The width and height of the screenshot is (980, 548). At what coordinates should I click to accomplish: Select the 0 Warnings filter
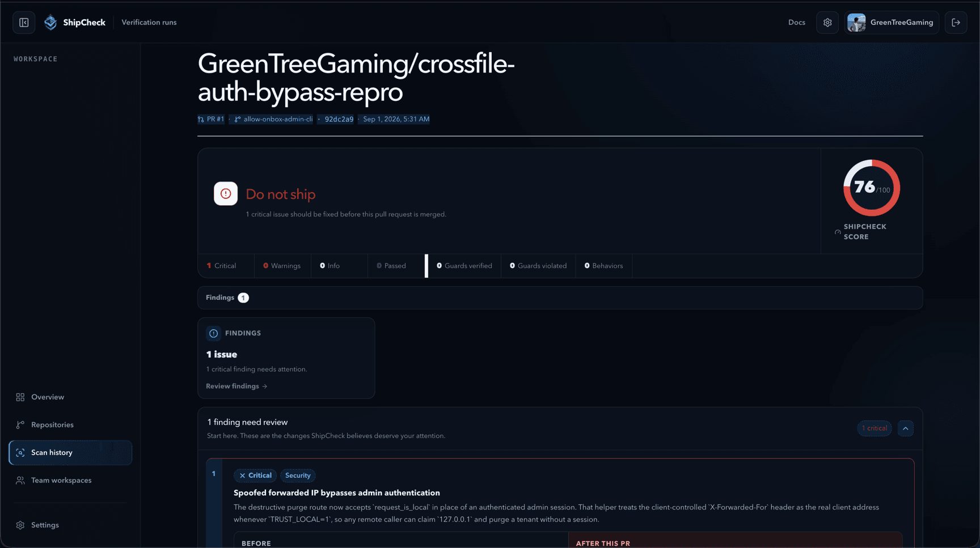click(282, 266)
